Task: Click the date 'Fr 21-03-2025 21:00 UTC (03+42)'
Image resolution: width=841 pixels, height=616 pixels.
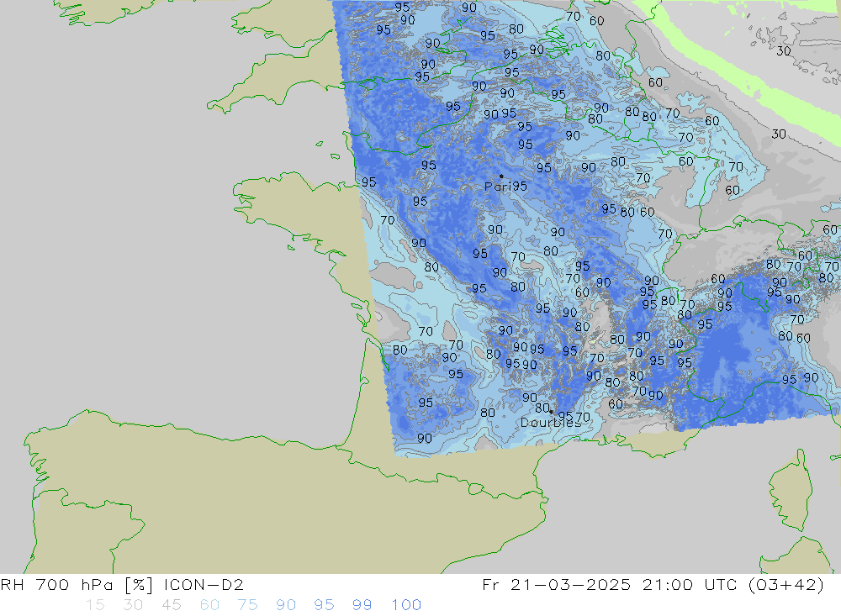Action: click(x=653, y=584)
